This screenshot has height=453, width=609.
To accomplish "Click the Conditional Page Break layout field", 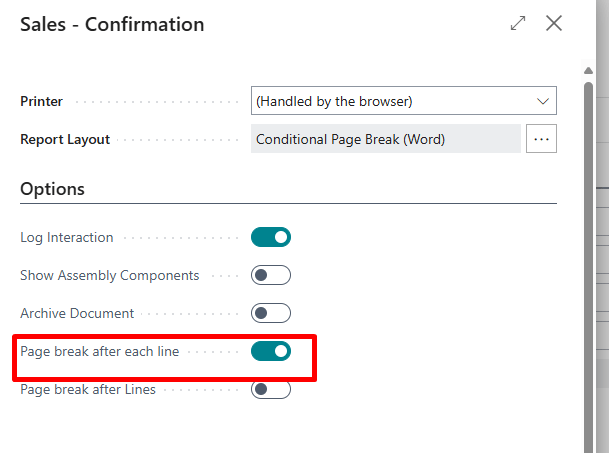I will (x=385, y=139).
